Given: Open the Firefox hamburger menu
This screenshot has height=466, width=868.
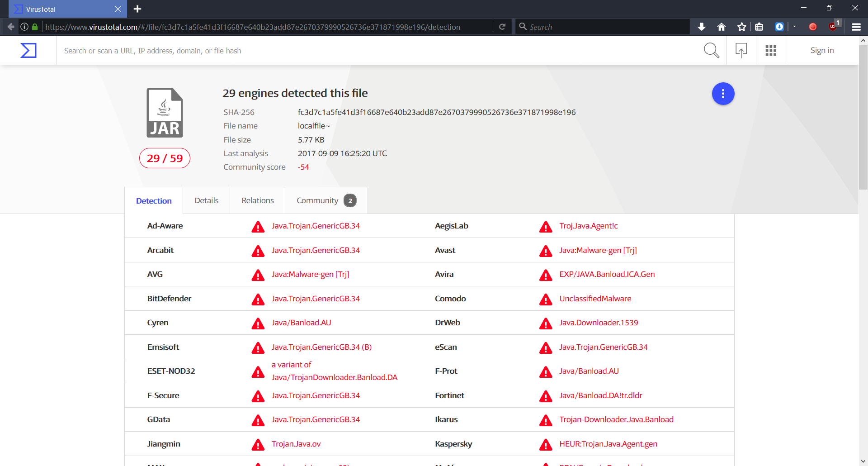Looking at the screenshot, I should (856, 27).
